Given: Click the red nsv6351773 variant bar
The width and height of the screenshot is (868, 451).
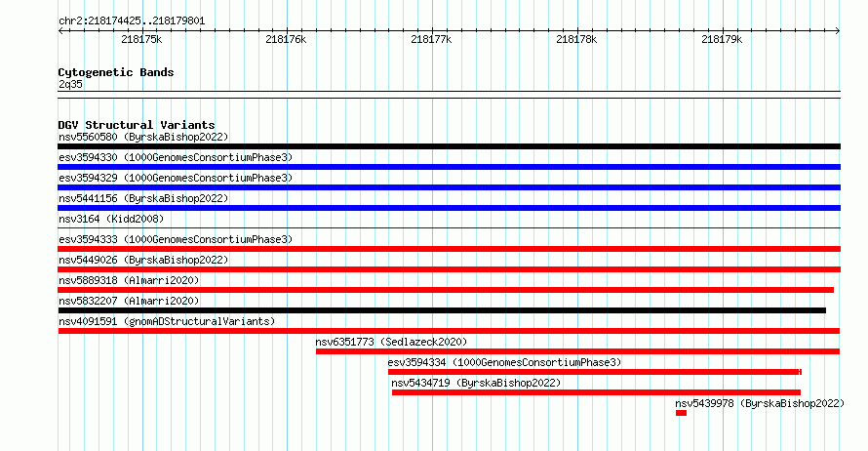Looking at the screenshot, I should 578,351.
